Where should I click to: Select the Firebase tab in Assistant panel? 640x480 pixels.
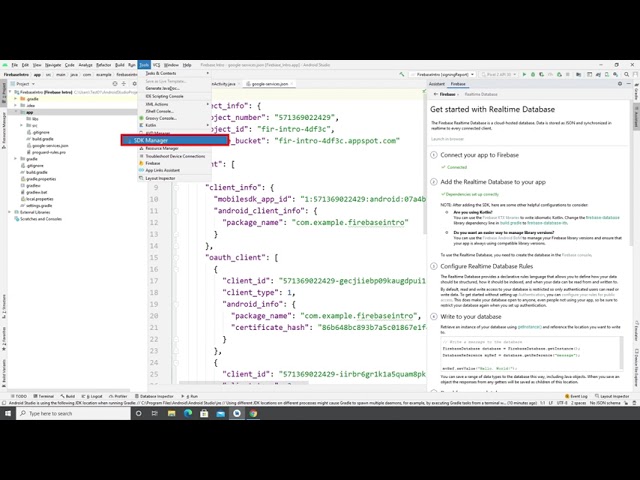[x=458, y=84]
